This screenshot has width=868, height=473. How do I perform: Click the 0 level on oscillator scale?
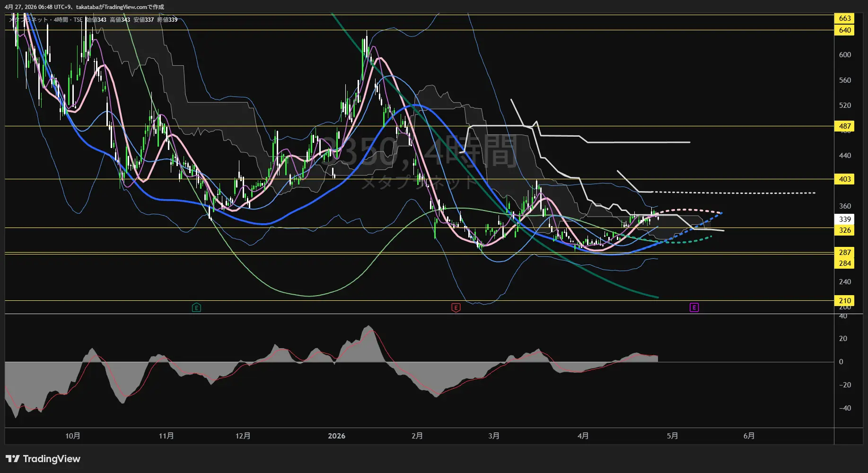(x=841, y=362)
